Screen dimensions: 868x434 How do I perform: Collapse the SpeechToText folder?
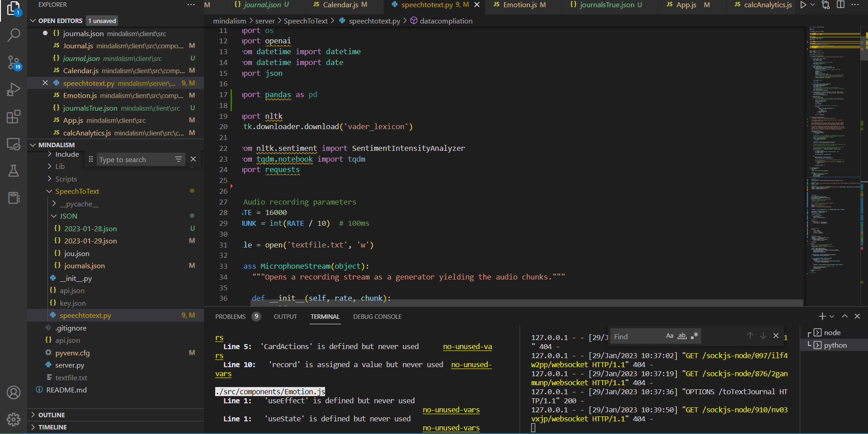point(77,191)
